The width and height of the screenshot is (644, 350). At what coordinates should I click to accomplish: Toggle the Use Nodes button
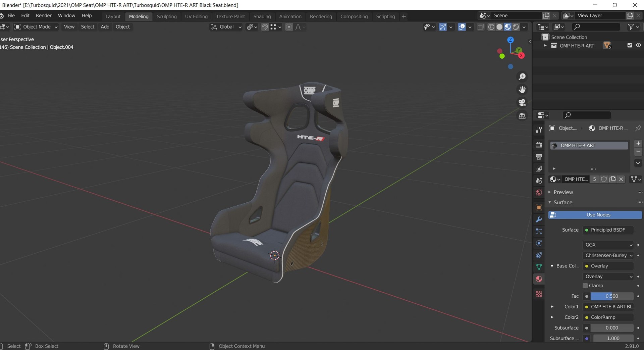(595, 215)
